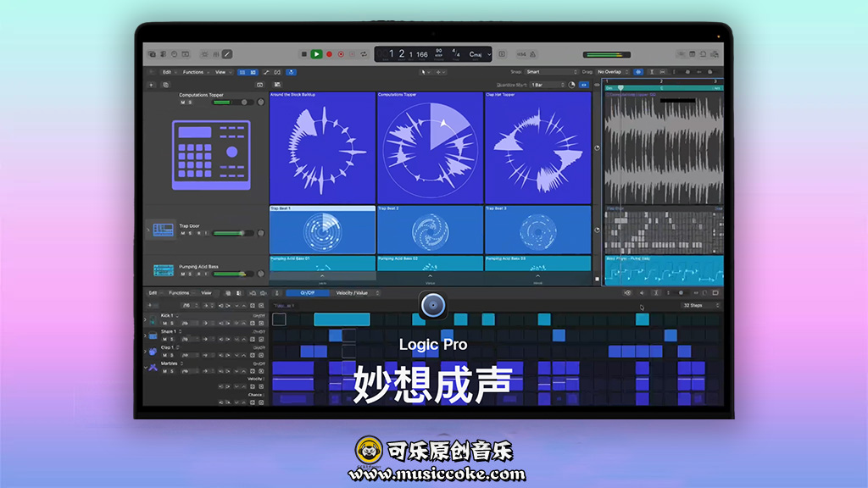Click the add track plus icon

(152, 85)
